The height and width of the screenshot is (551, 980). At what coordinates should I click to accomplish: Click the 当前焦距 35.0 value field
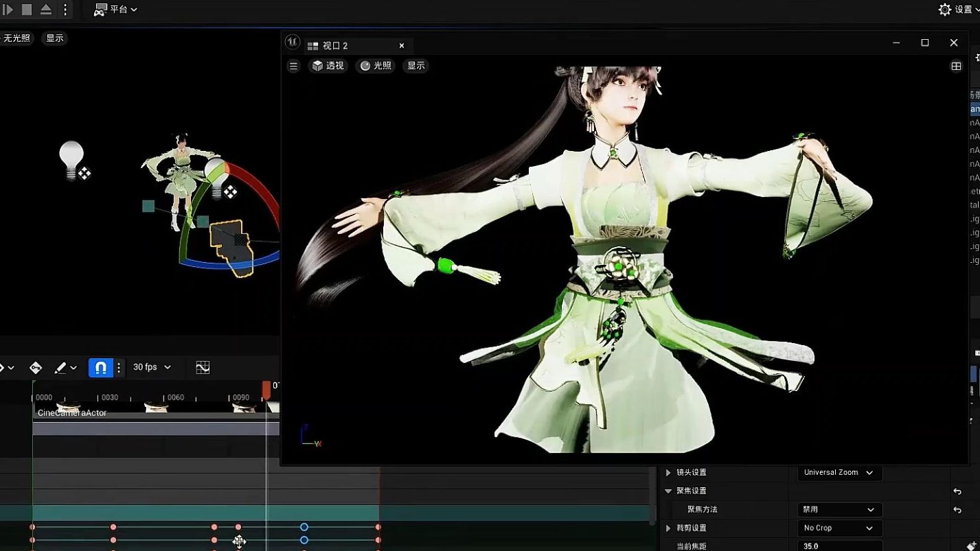pos(839,546)
